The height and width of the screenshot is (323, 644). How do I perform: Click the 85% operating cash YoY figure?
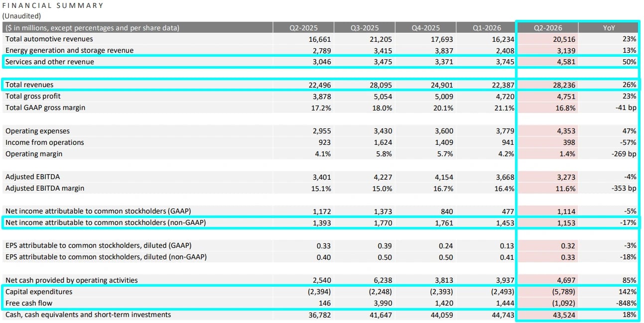click(630, 280)
